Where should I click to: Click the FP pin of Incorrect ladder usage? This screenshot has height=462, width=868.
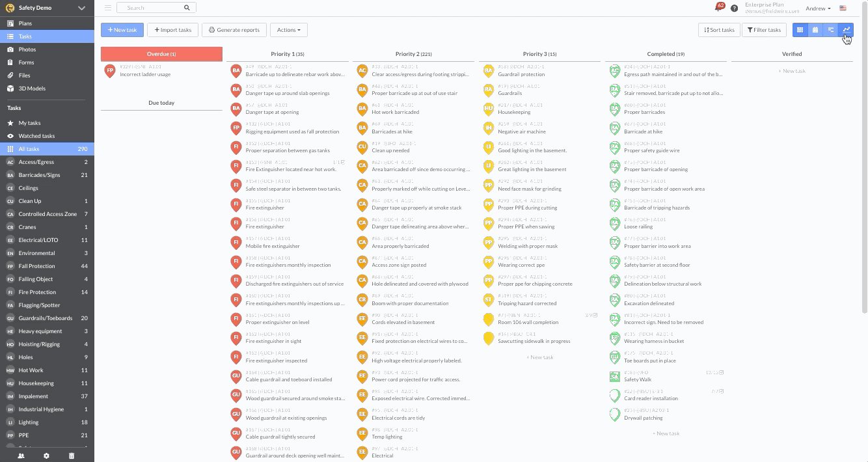click(109, 71)
